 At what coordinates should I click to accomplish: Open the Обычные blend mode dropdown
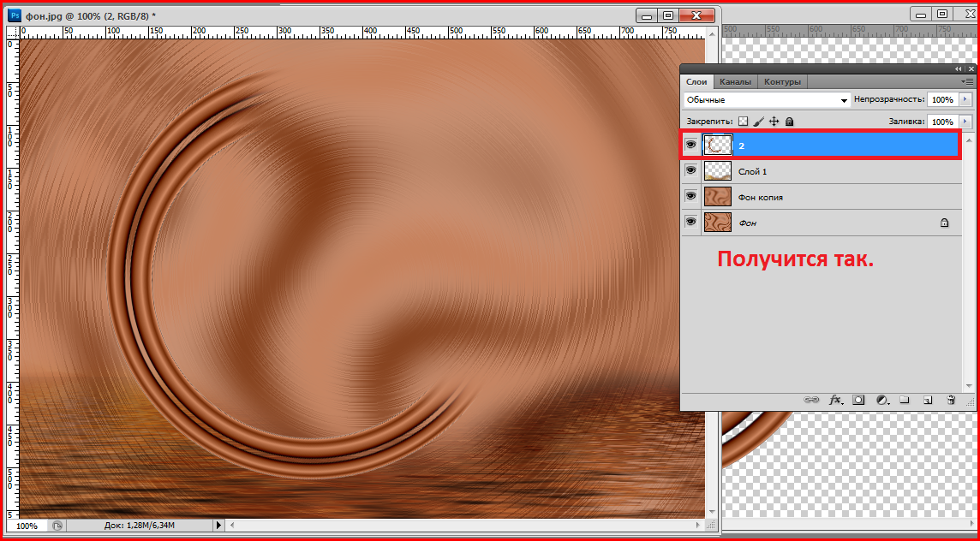[767, 99]
